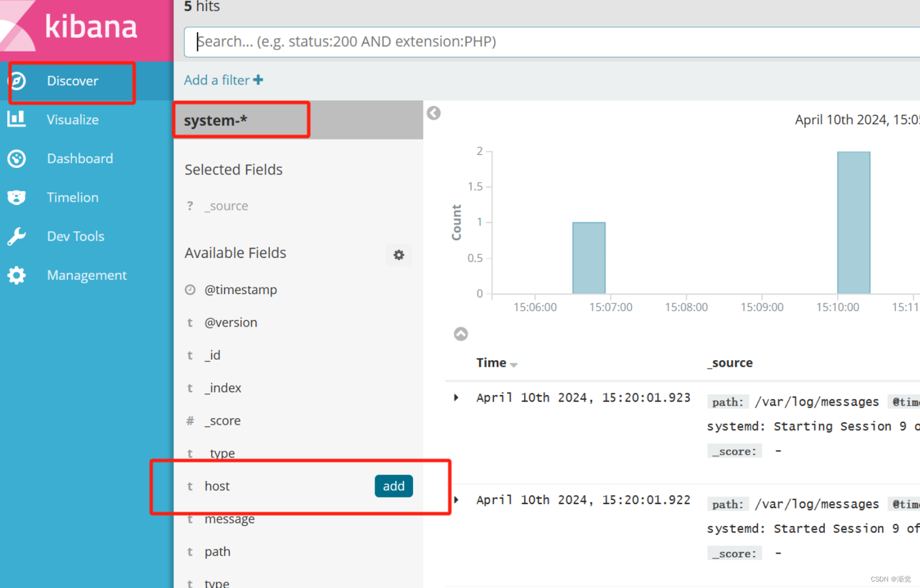
Task: Click the histogram bar at 15:10:00
Action: pos(854,222)
